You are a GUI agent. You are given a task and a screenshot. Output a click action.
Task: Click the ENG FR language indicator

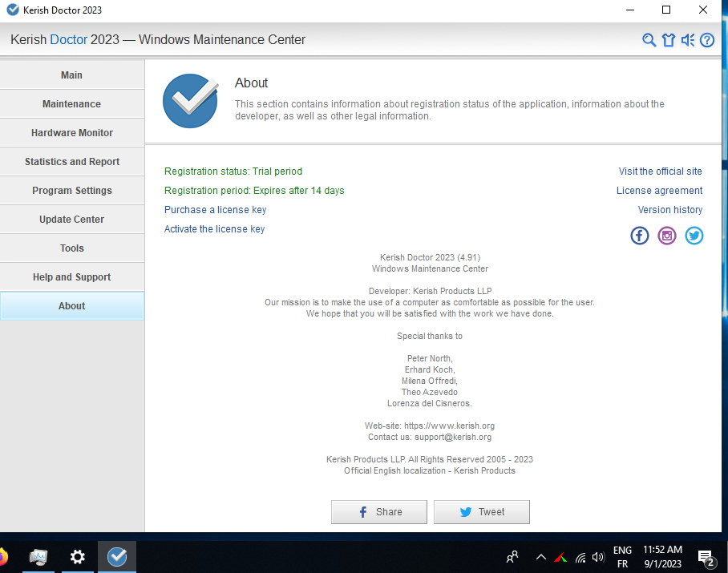tap(622, 557)
